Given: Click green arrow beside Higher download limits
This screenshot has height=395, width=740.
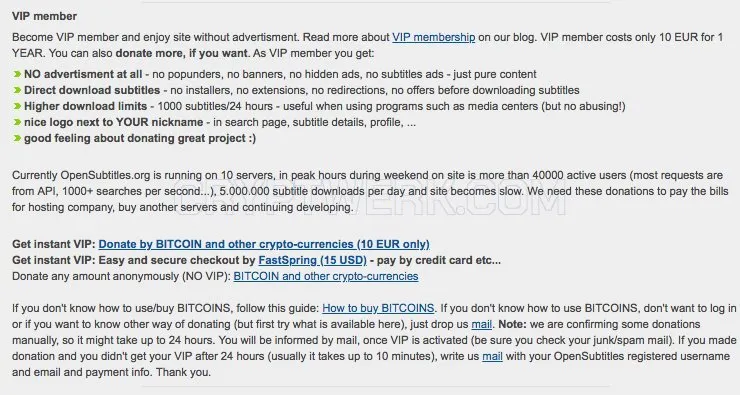Looking at the screenshot, I should pos(17,106).
